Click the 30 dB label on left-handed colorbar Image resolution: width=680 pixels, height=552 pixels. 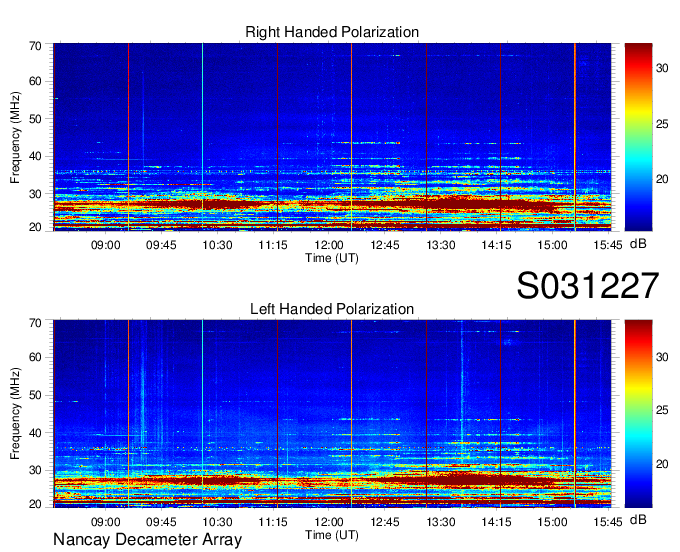[x=662, y=357]
